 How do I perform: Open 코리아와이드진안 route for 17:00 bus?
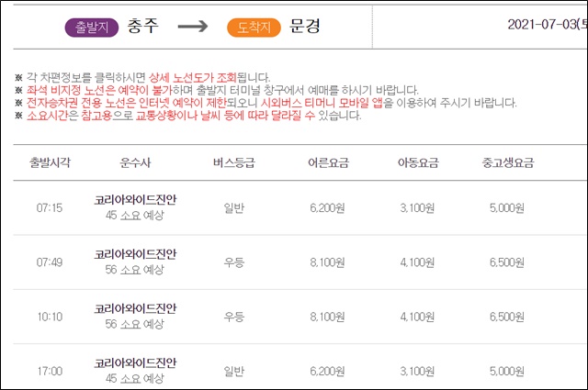point(135,362)
